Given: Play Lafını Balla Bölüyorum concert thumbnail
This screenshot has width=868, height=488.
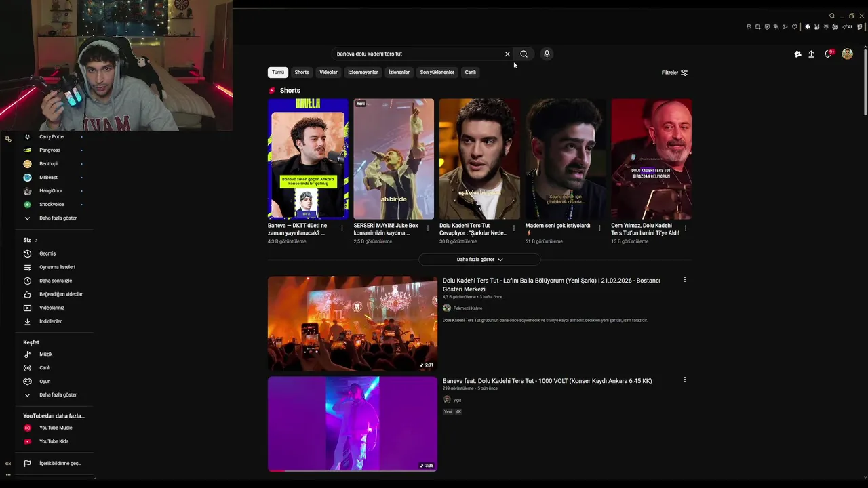Looking at the screenshot, I should coord(353,323).
